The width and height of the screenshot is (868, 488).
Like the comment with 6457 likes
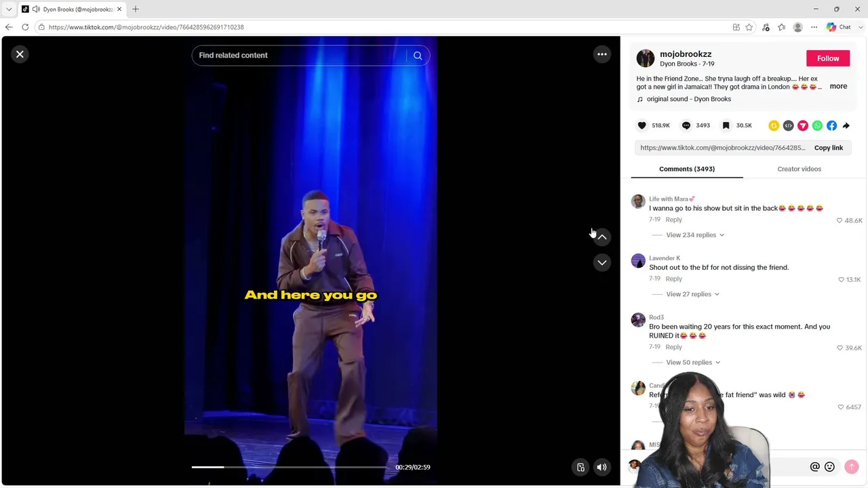841,407
